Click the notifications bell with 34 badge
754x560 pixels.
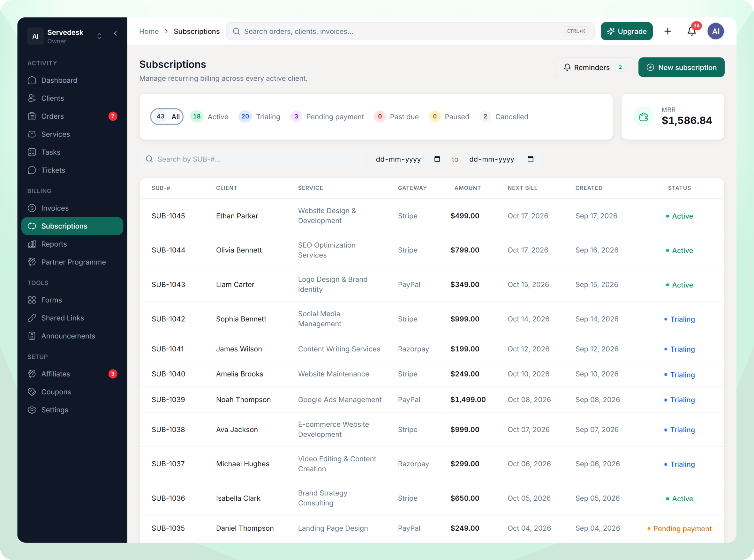point(692,31)
